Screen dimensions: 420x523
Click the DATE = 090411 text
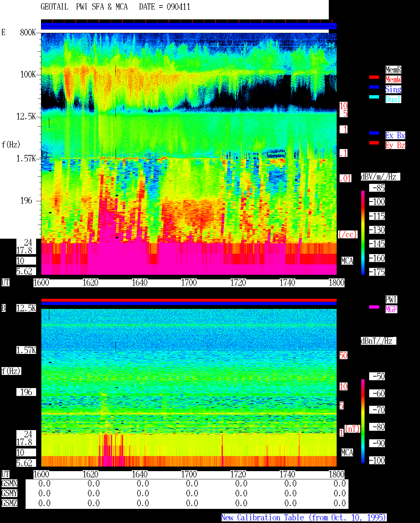pos(165,7)
